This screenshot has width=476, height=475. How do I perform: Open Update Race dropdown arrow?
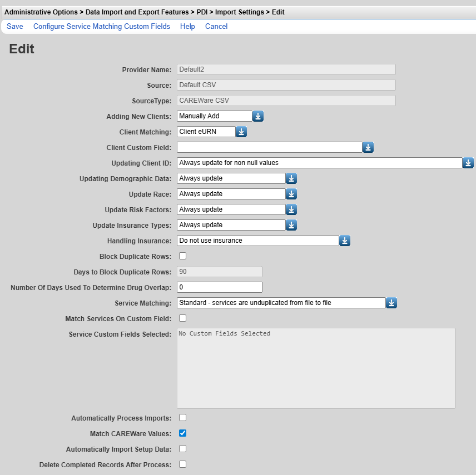point(291,194)
